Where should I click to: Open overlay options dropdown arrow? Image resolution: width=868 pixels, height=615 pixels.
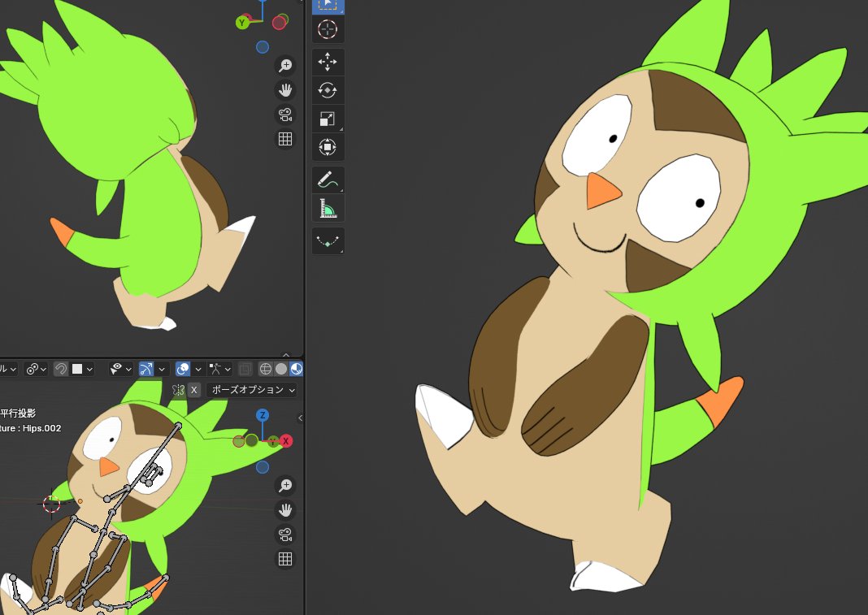tap(198, 369)
